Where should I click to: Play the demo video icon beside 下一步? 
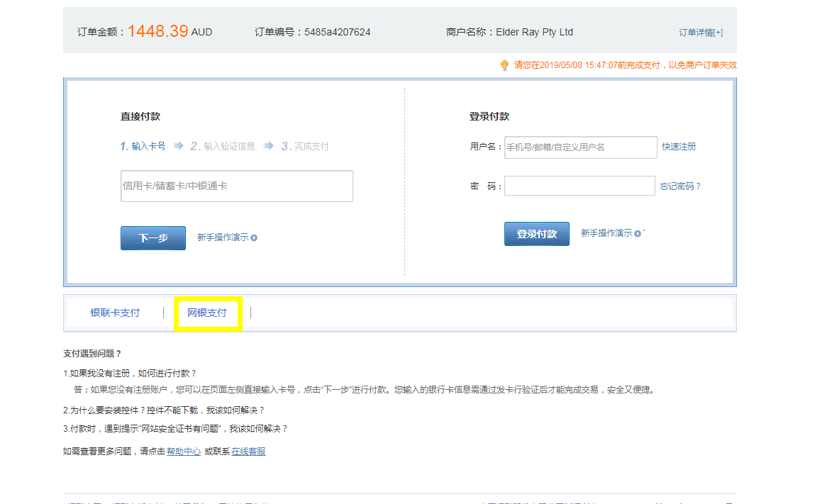tap(253, 237)
